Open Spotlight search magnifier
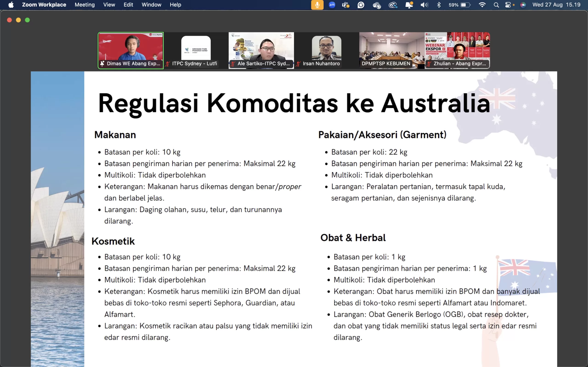The width and height of the screenshot is (588, 367). tap(496, 5)
